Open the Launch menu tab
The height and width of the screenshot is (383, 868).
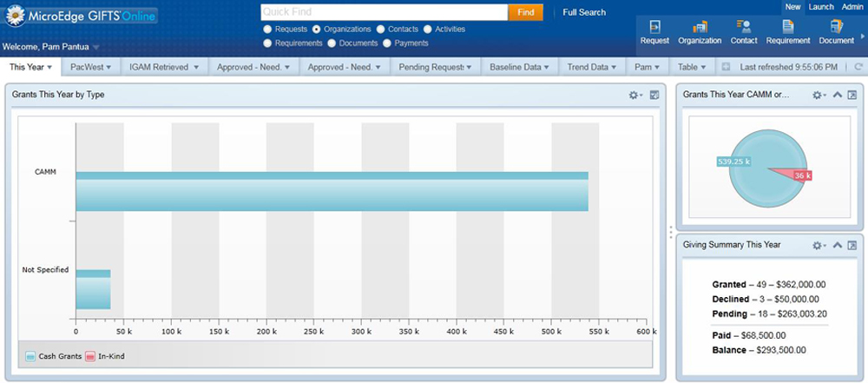pos(821,7)
